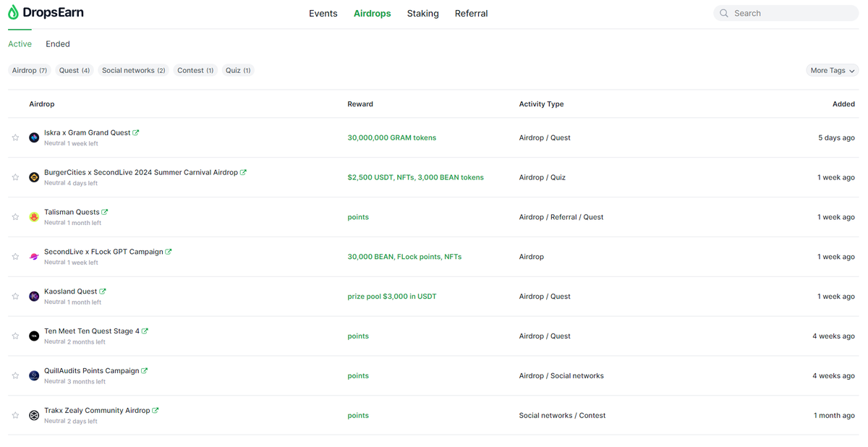
Task: Filter by Contest (1) tag
Action: tap(195, 70)
